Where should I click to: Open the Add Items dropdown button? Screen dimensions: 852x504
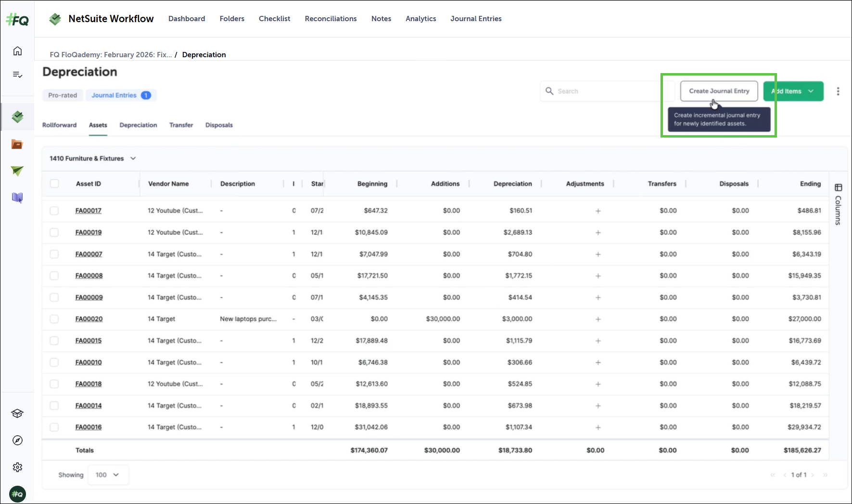pos(793,91)
